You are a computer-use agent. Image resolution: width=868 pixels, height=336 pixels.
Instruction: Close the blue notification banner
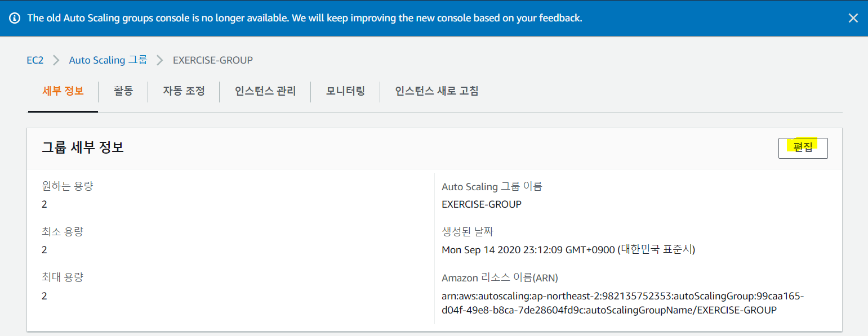(853, 18)
